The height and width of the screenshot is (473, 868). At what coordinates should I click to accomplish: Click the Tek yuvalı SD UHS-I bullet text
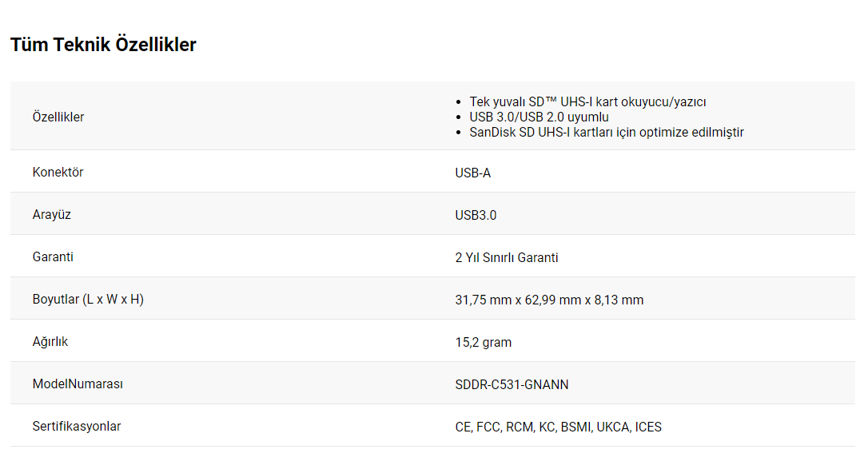(x=587, y=101)
